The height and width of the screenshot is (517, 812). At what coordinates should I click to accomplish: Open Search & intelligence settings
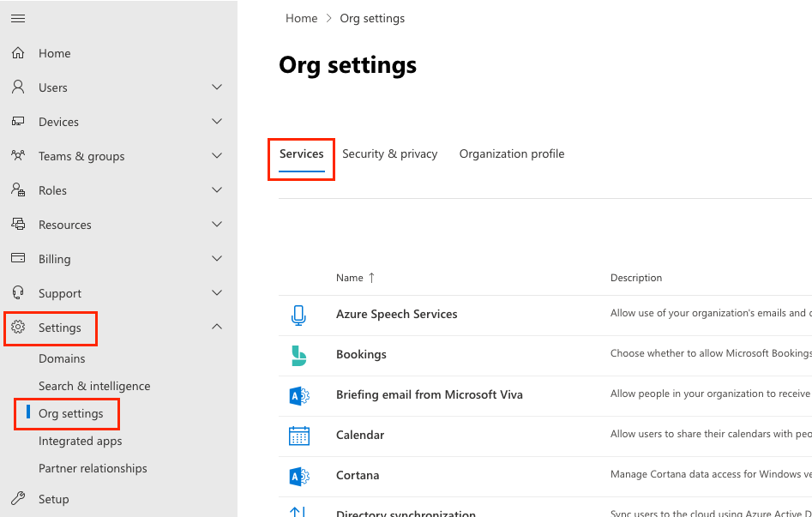click(x=94, y=386)
